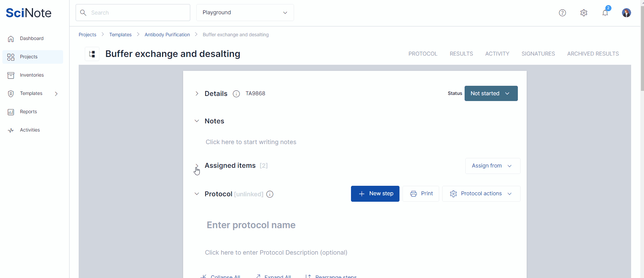
Task: Expand the Assigned items section
Action: tap(197, 166)
